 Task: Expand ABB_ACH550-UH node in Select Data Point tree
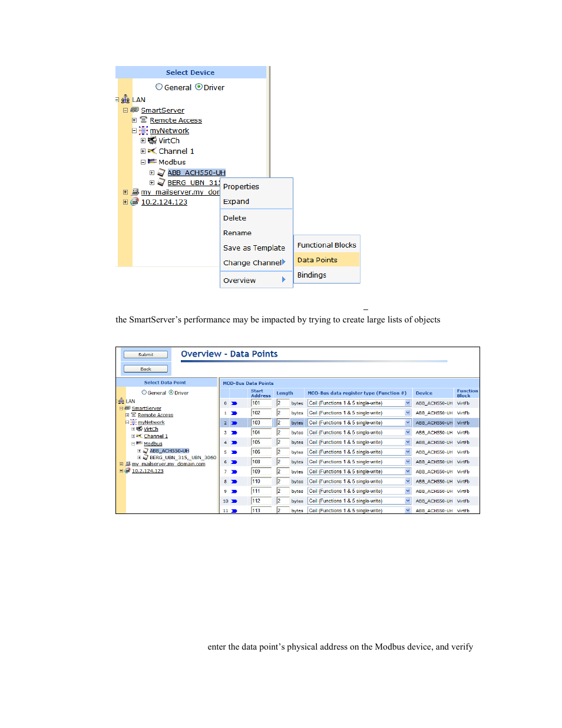tap(139, 451)
